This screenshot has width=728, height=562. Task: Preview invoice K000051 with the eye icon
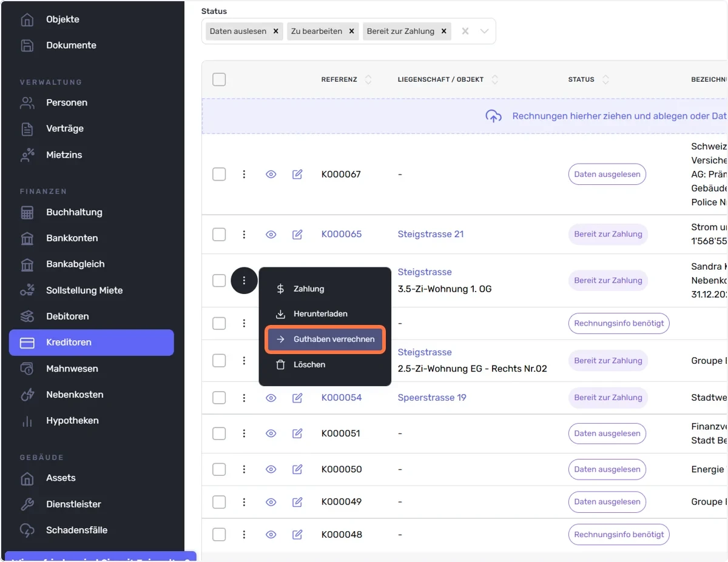271,433
